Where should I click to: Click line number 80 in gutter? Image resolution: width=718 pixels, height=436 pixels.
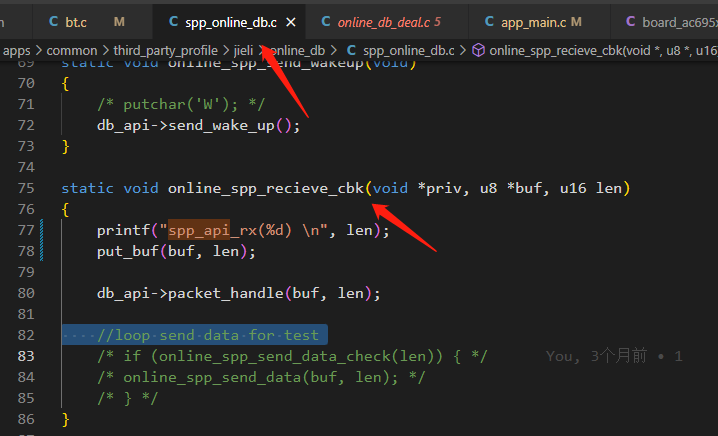(26, 293)
